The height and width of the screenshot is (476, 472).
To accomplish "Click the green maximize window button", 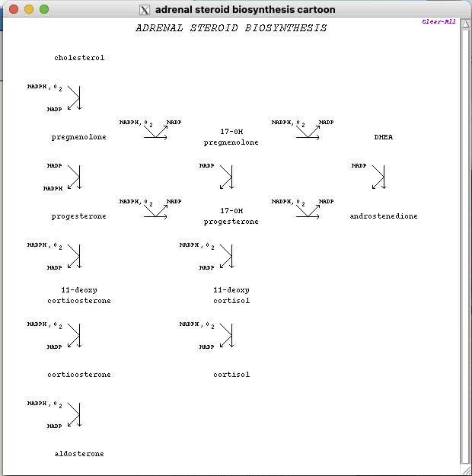I will point(44,9).
